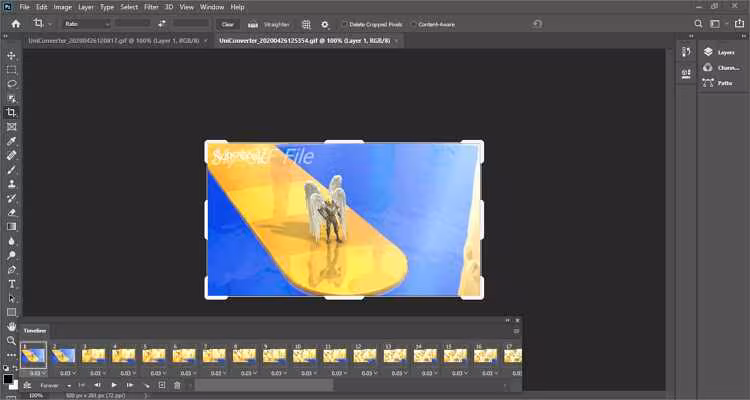Viewport: 750px width, 400px height.
Task: Click the Clear button in options bar
Action: (x=228, y=24)
